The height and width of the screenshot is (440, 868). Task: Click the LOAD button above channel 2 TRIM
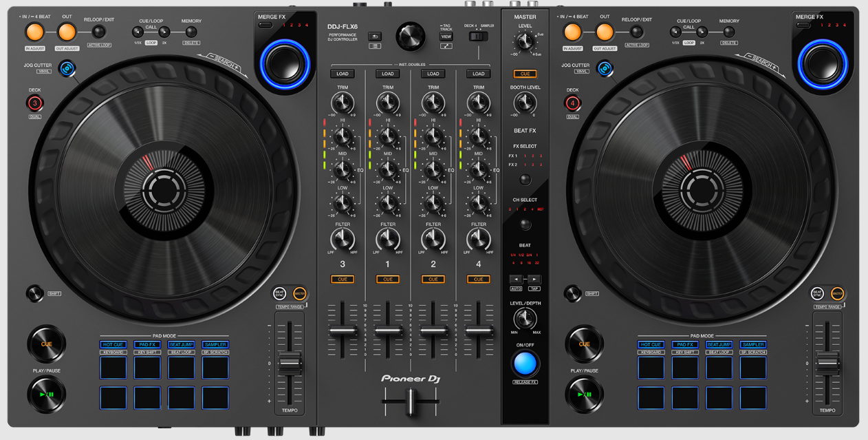(433, 74)
